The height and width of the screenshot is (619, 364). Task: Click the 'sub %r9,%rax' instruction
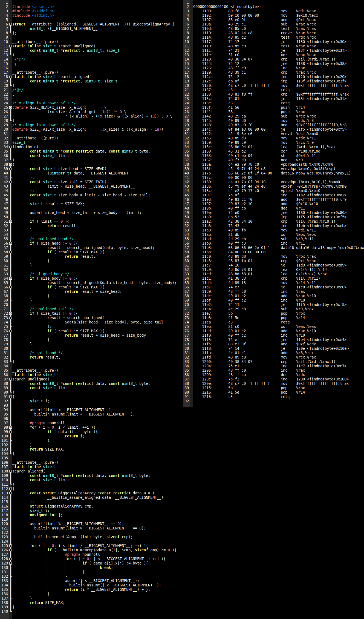pyautogui.click(x=297, y=309)
